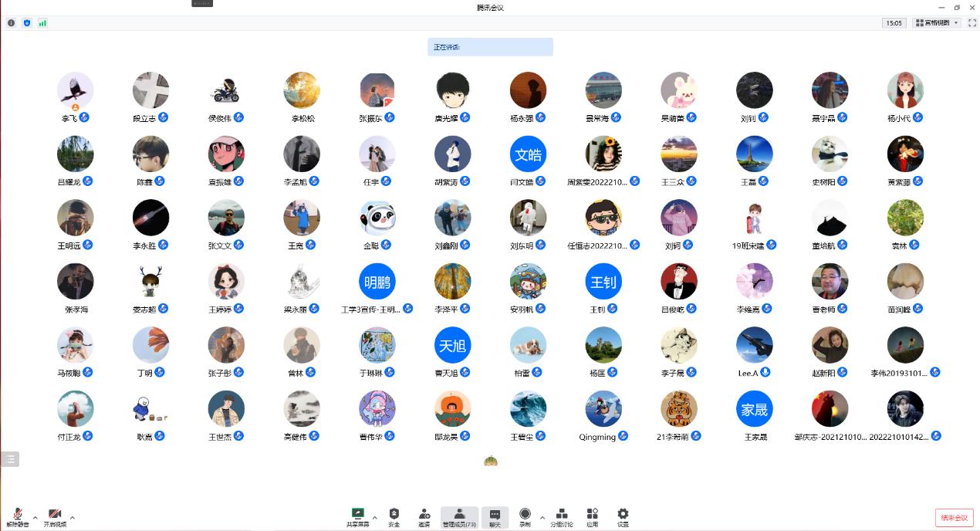
Task: Select participant 李飞's avatar tile
Action: point(76,91)
